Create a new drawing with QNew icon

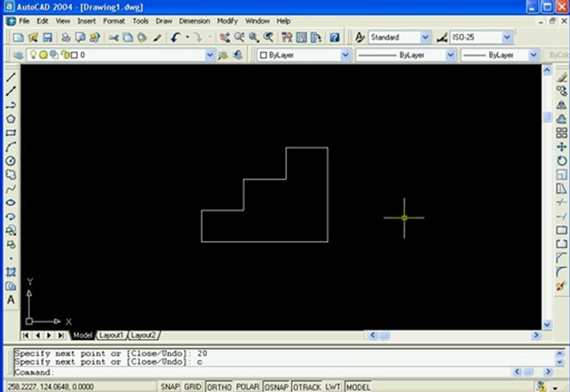[x=18, y=38]
